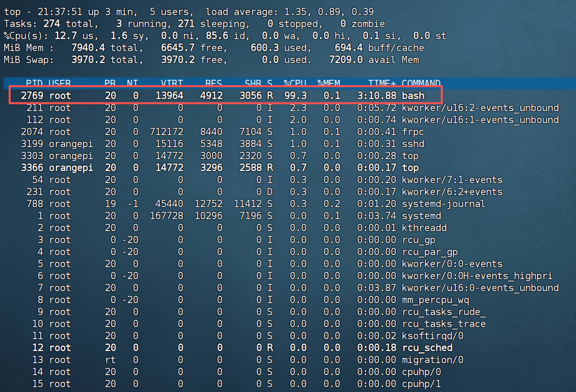Click the kworker/0:0H-events_highpri command
Screen dimensions: 576x392
[477, 276]
